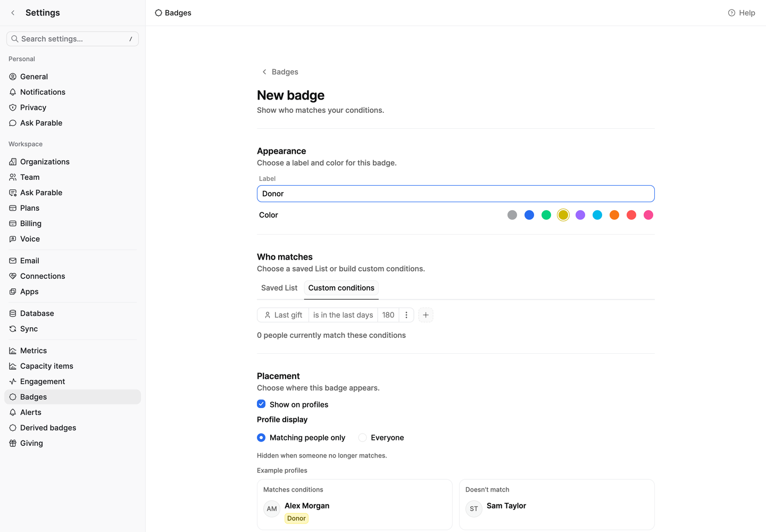Select the Everyone radio option
The height and width of the screenshot is (532, 766).
(362, 437)
